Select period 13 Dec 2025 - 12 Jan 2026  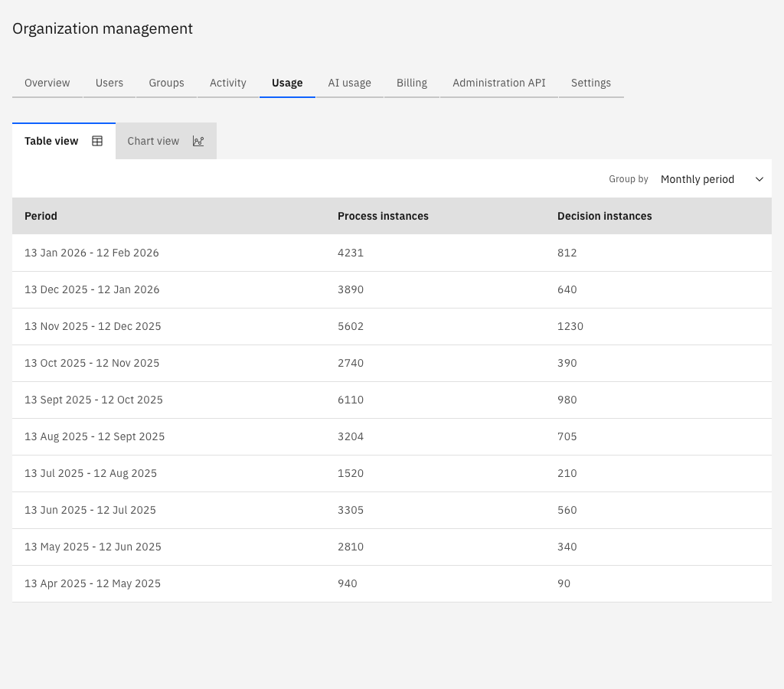(92, 289)
